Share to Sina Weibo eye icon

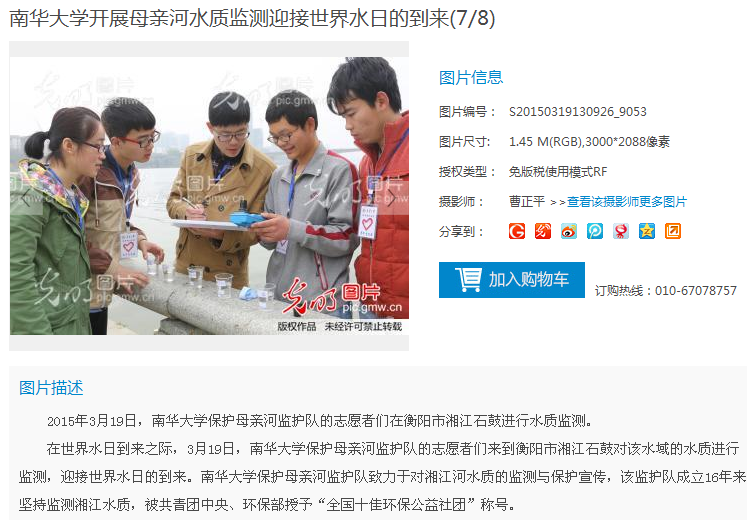pyautogui.click(x=569, y=231)
